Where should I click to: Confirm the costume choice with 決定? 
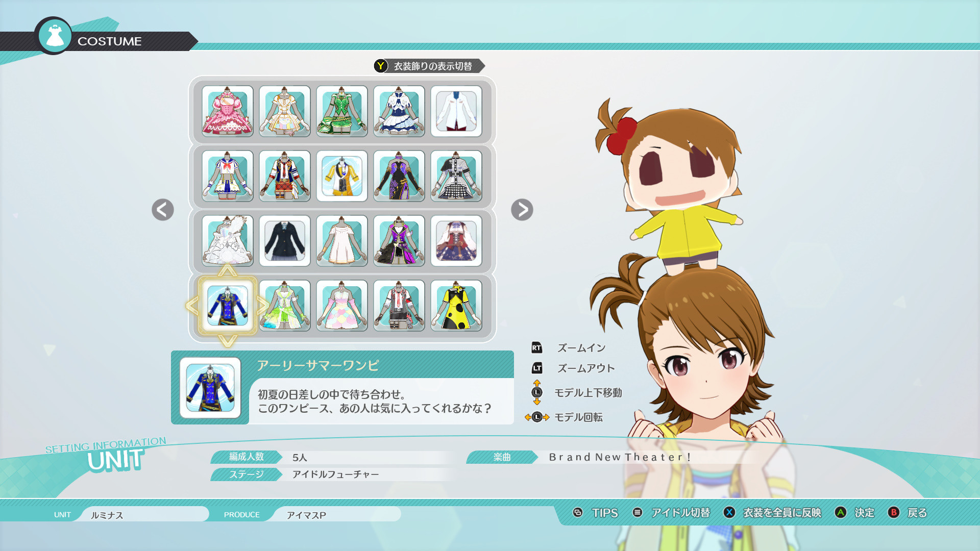click(x=864, y=513)
